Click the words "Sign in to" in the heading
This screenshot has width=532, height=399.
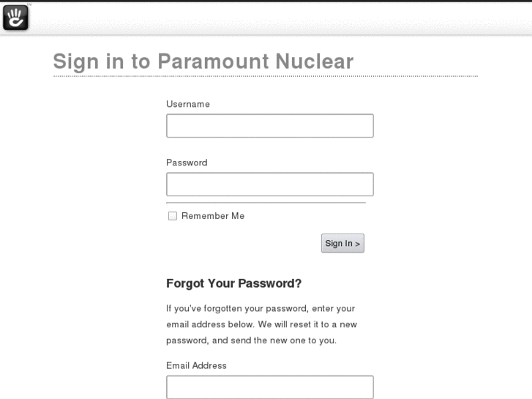click(102, 61)
